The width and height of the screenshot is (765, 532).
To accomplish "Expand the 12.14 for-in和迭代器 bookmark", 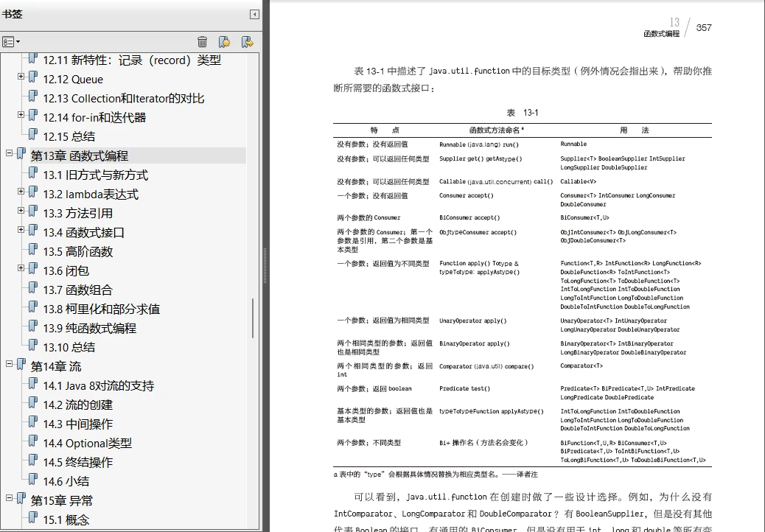I will tap(21, 115).
